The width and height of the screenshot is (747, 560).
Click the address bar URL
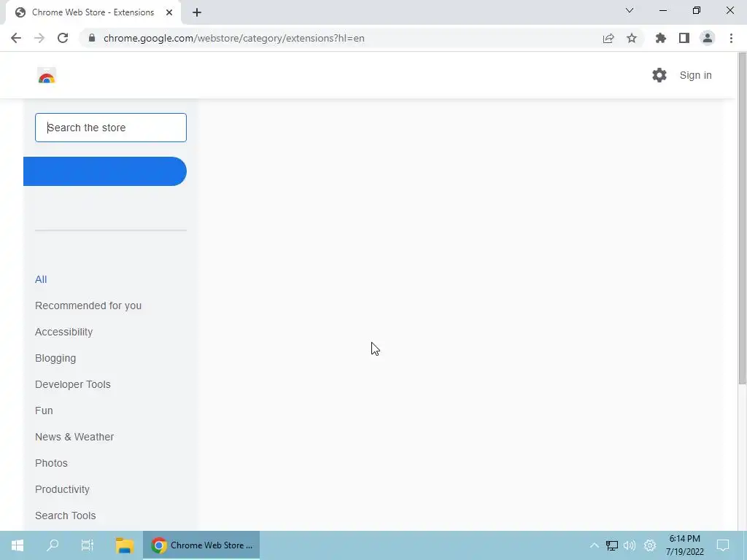pyautogui.click(x=234, y=38)
